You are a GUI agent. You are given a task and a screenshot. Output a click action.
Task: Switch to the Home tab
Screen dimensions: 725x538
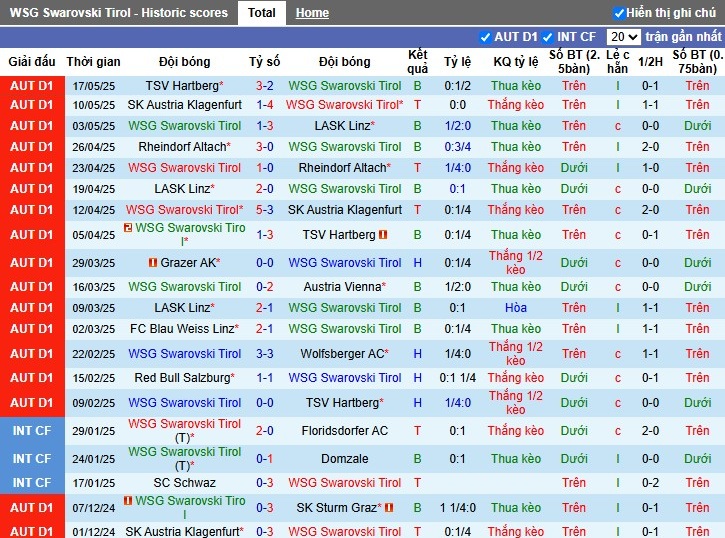(312, 13)
